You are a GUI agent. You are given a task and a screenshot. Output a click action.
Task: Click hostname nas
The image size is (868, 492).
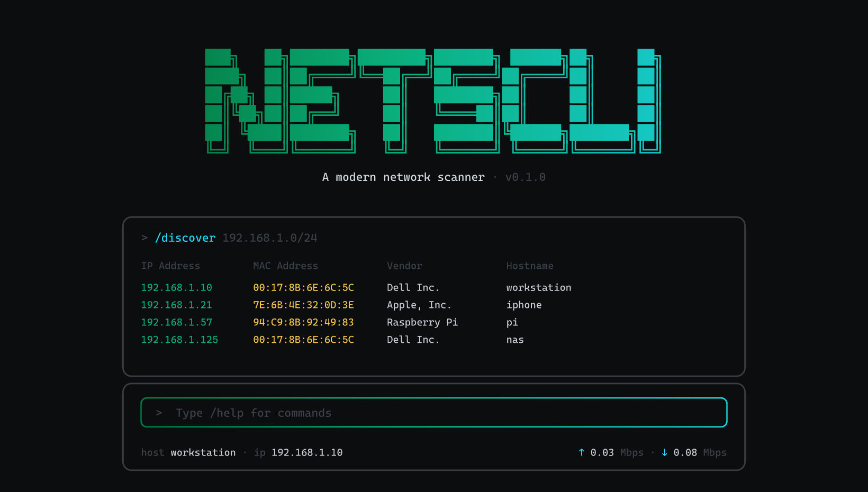(x=515, y=340)
